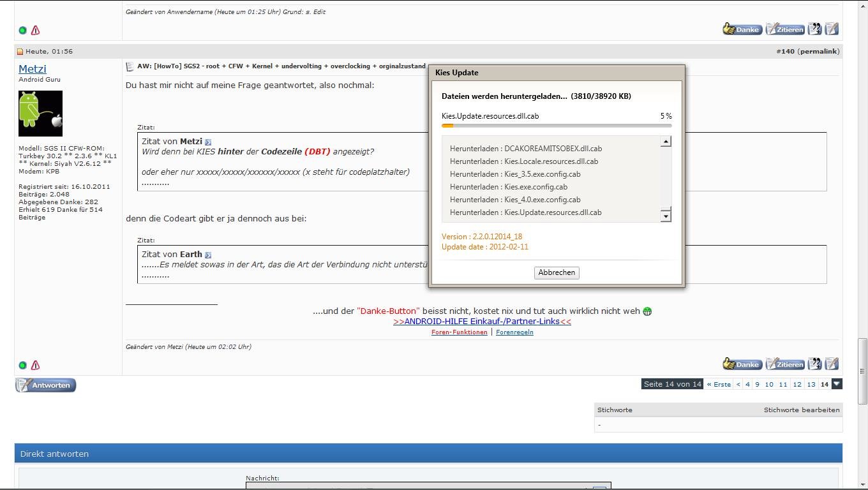Click Metzi's Android avatar image
Viewport: 868px width, 490px height.
[40, 113]
